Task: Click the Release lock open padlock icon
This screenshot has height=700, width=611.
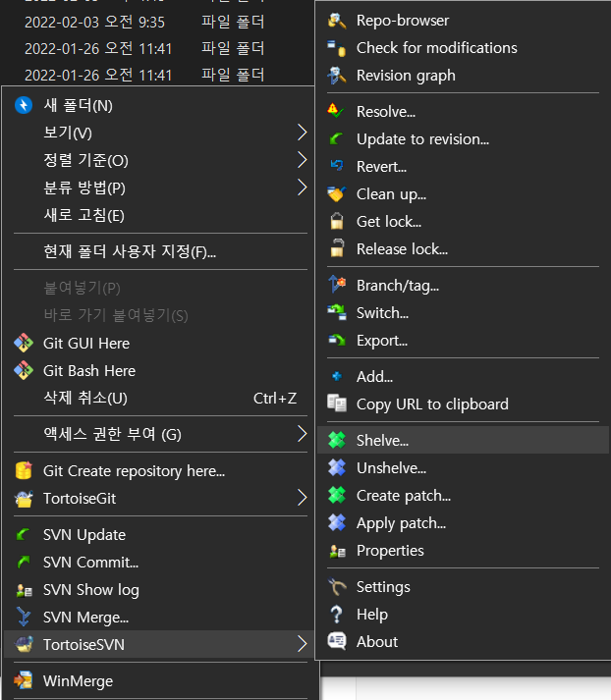Action: pos(337,248)
